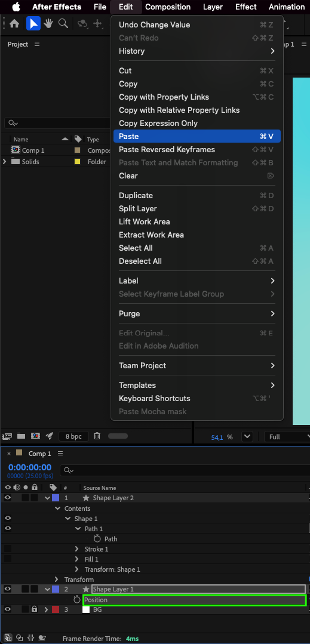Viewport: 310px width, 644px height.
Task: Hide Shape Layer 2 with its eye icon
Action: [x=7, y=498]
